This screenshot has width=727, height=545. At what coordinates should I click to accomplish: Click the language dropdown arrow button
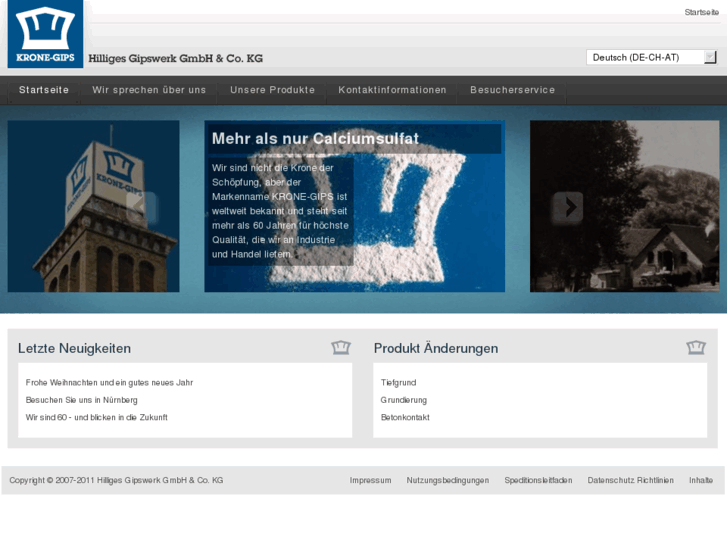710,58
